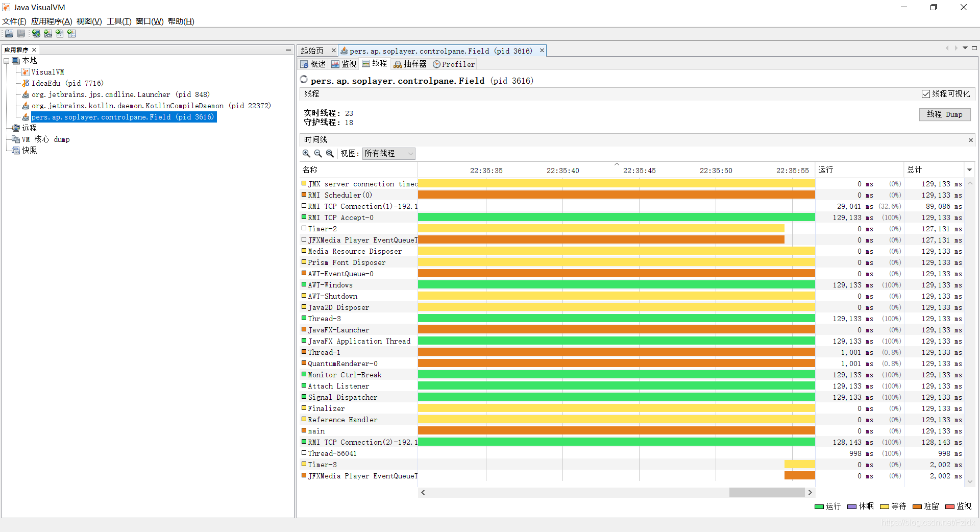
Task: Show the document tab list dropdown
Action: [x=965, y=48]
